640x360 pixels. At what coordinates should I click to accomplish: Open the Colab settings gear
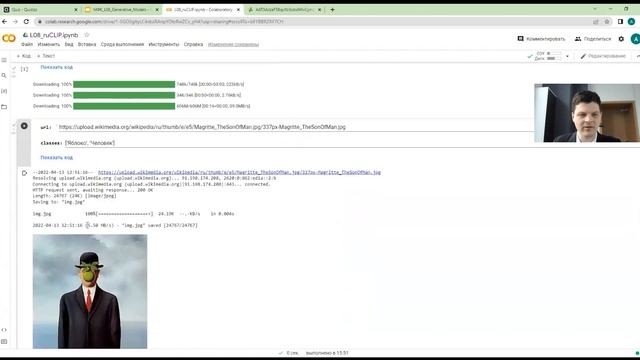tap(621, 39)
